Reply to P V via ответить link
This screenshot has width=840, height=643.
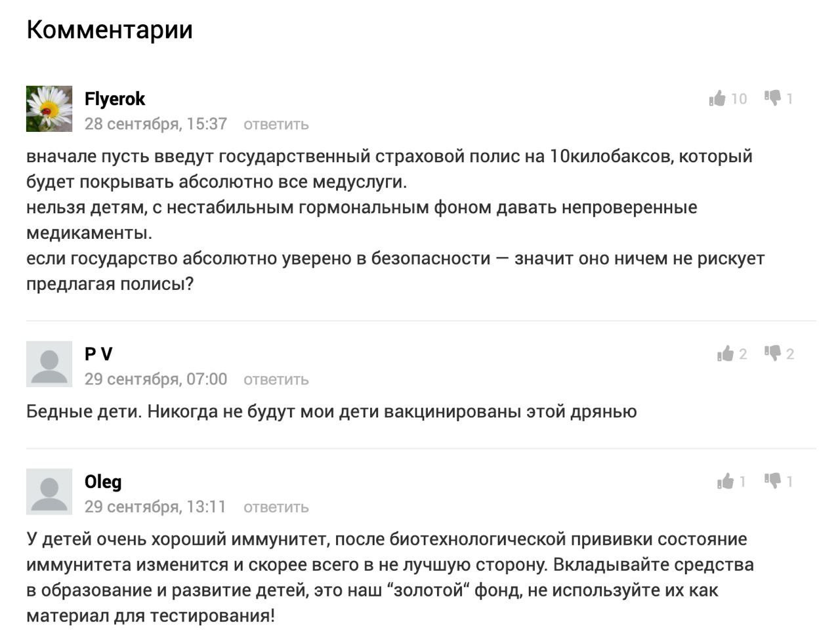pyautogui.click(x=276, y=379)
